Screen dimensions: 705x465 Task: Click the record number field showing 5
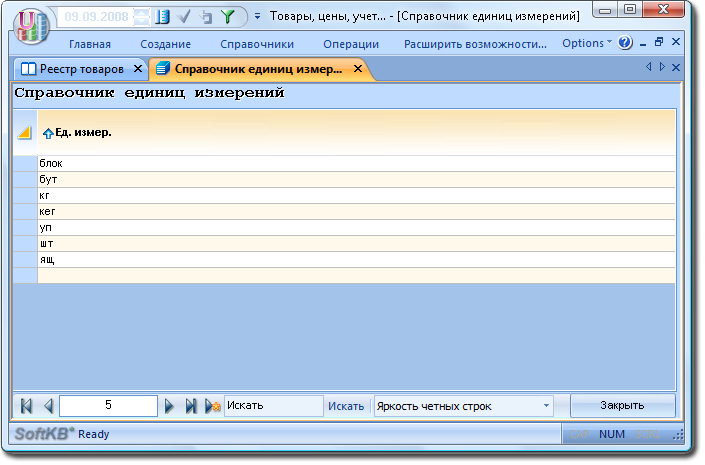tap(108, 406)
